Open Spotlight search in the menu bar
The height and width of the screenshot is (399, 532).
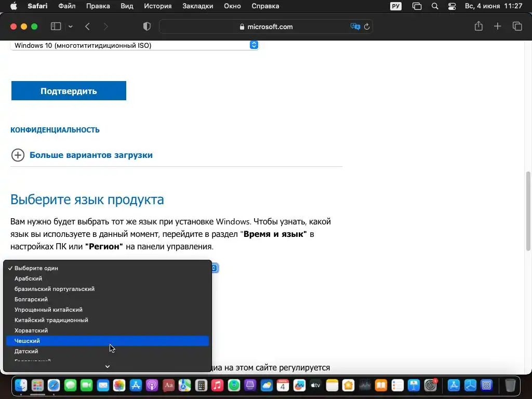tap(435, 6)
